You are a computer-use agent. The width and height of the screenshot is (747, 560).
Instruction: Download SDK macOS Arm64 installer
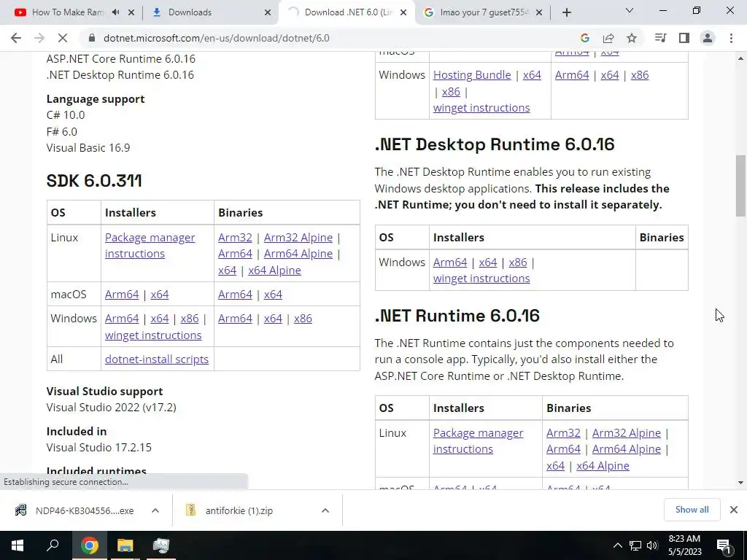[122, 295]
